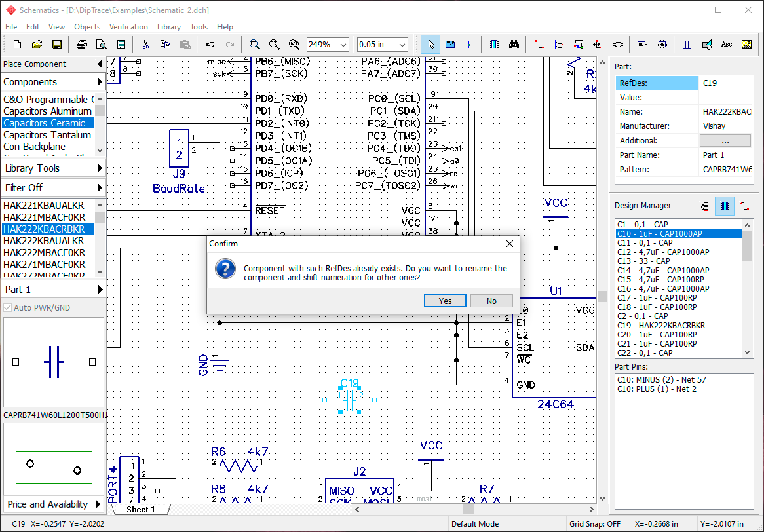Viewport: 764px width, 532px height.
Task: Switch Design Manager to nets view icon
Action: [744, 206]
